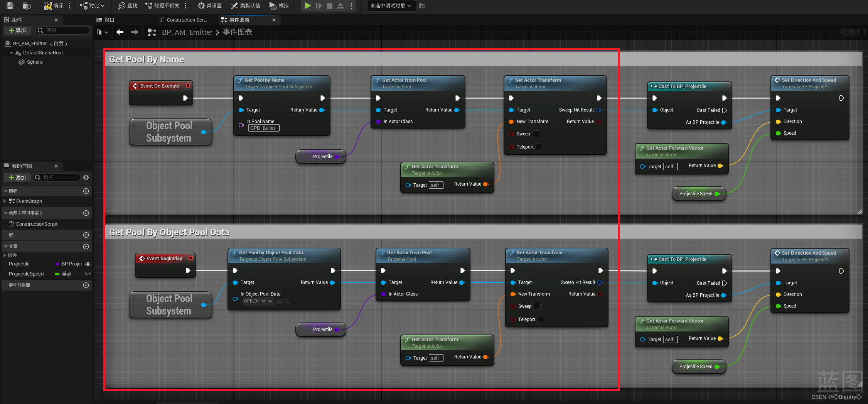Click the My Blueprint search field
868x404 pixels.
pos(57,177)
